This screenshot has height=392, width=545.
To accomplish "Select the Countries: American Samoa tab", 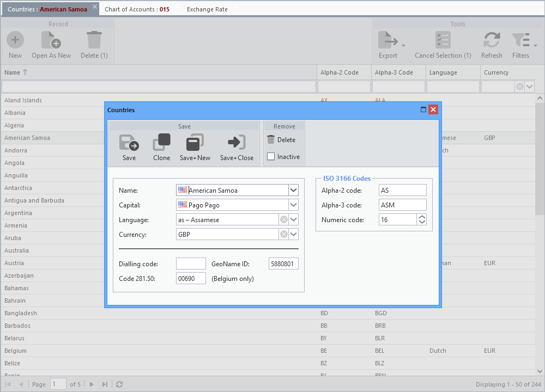I will click(47, 9).
